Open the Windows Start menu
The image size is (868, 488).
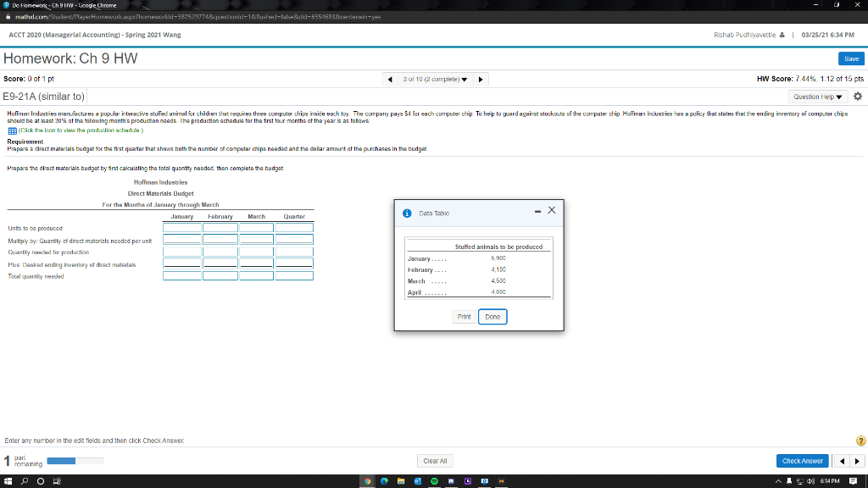(8, 481)
